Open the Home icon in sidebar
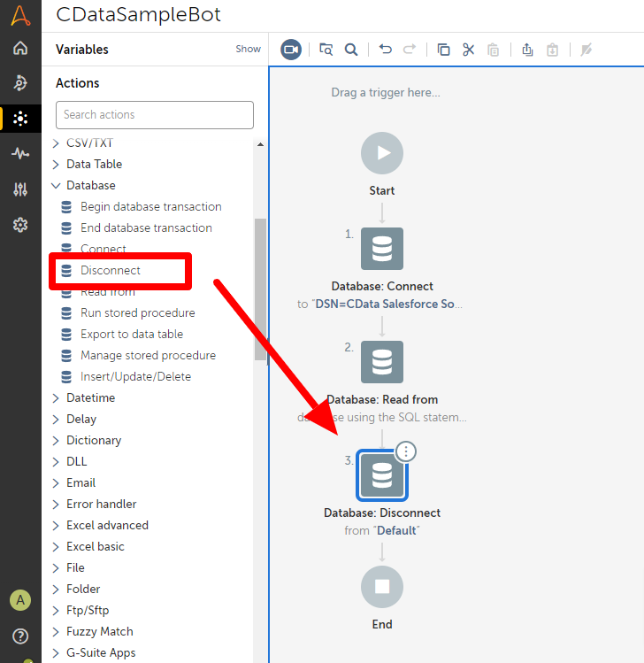Screen dimensions: 644x663 pos(20,48)
